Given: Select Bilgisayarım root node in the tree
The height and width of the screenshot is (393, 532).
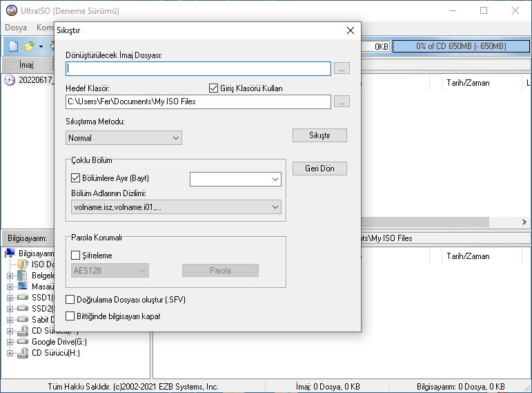Looking at the screenshot, I should [30, 253].
